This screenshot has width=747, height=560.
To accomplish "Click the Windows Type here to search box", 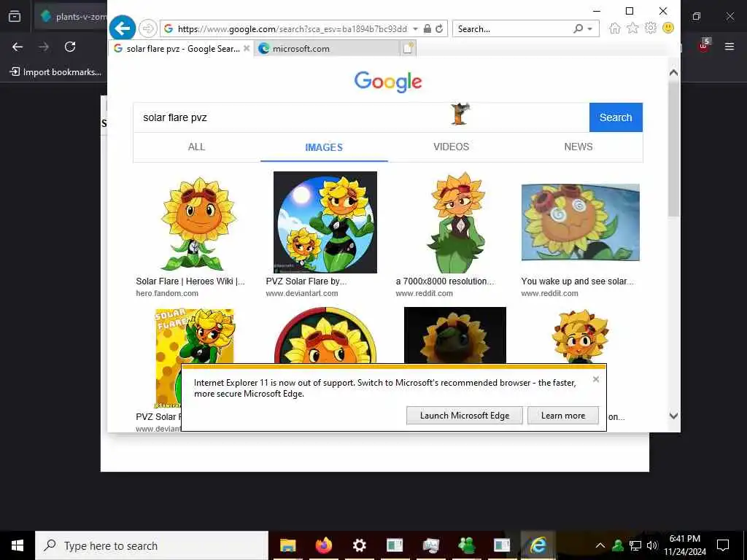I will 152,545.
